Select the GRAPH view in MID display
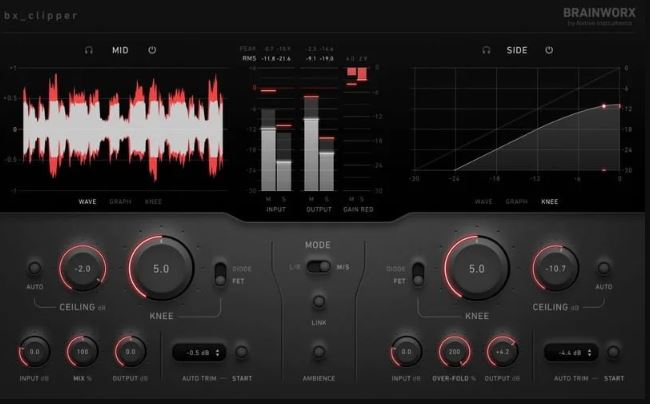Image resolution: width=650 pixels, height=404 pixels. pos(120,202)
